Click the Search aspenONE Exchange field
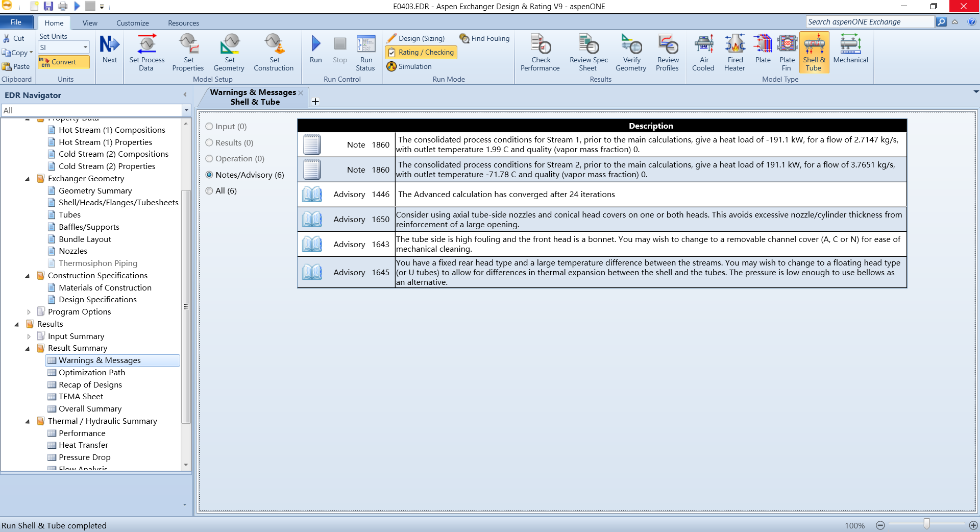Viewport: 980px width, 532px height. coord(870,22)
